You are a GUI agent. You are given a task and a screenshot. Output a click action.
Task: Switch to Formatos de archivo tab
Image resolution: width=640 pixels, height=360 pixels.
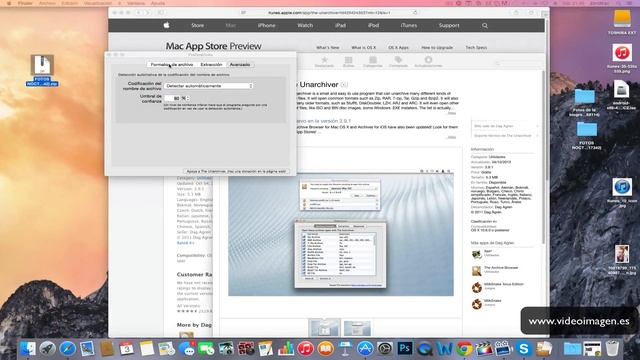point(171,64)
